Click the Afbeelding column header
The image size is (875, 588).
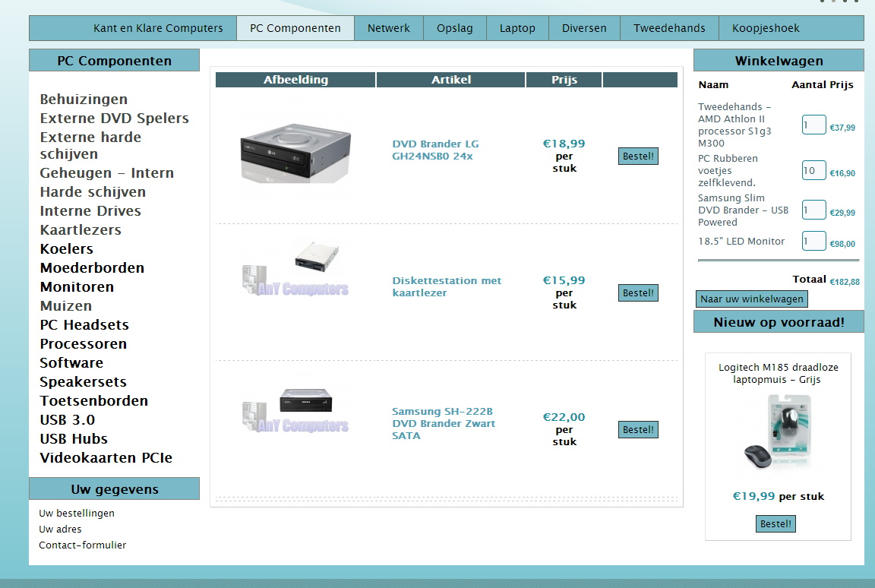tap(295, 80)
